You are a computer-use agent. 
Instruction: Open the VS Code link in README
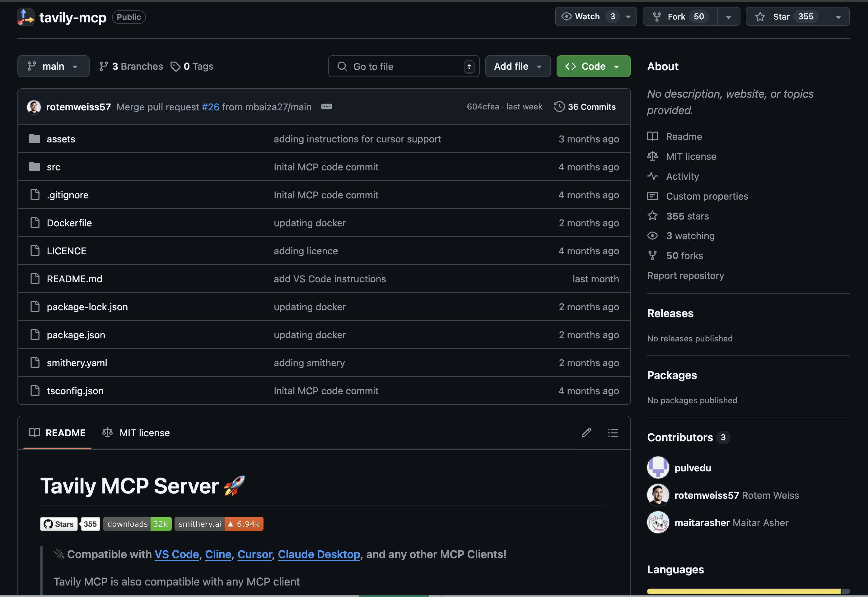(x=177, y=554)
